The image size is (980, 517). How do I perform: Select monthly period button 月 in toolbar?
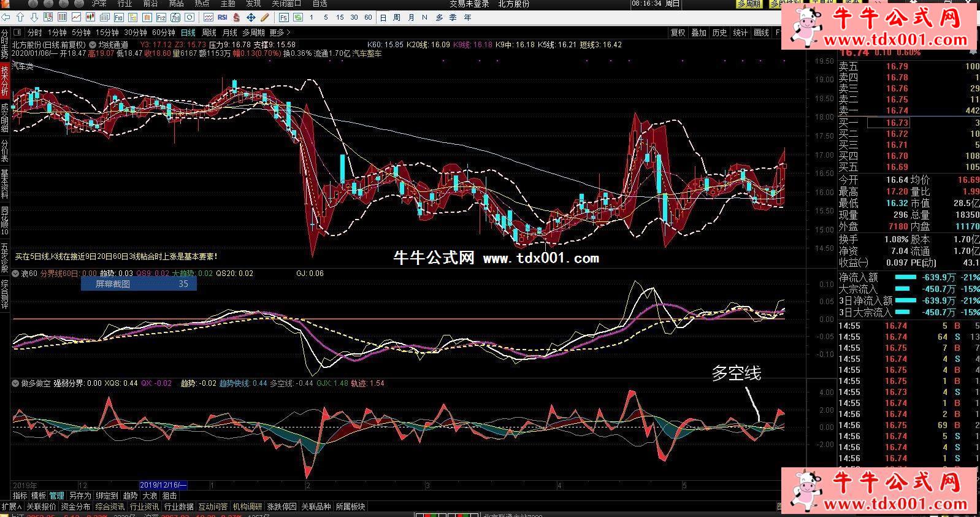click(x=411, y=18)
